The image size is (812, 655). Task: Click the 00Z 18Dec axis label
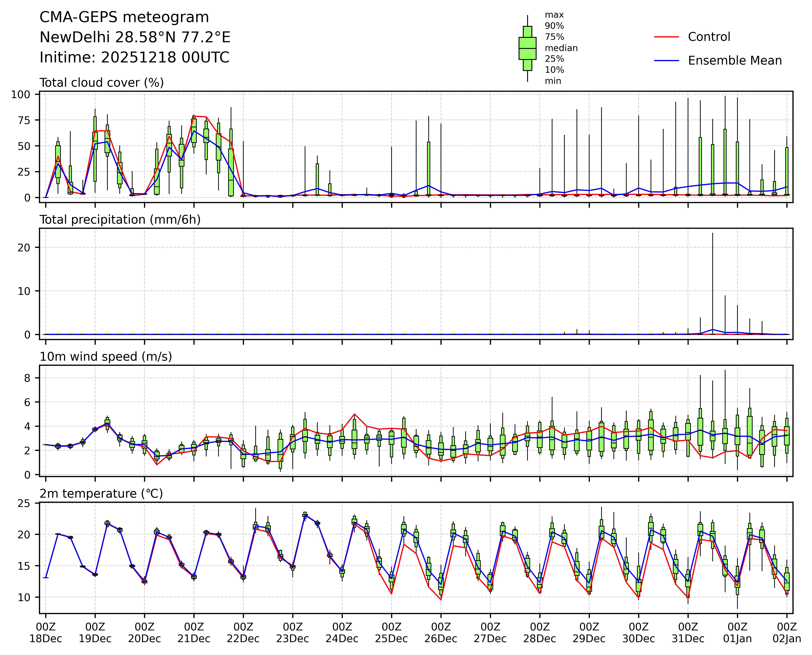pyautogui.click(x=46, y=633)
